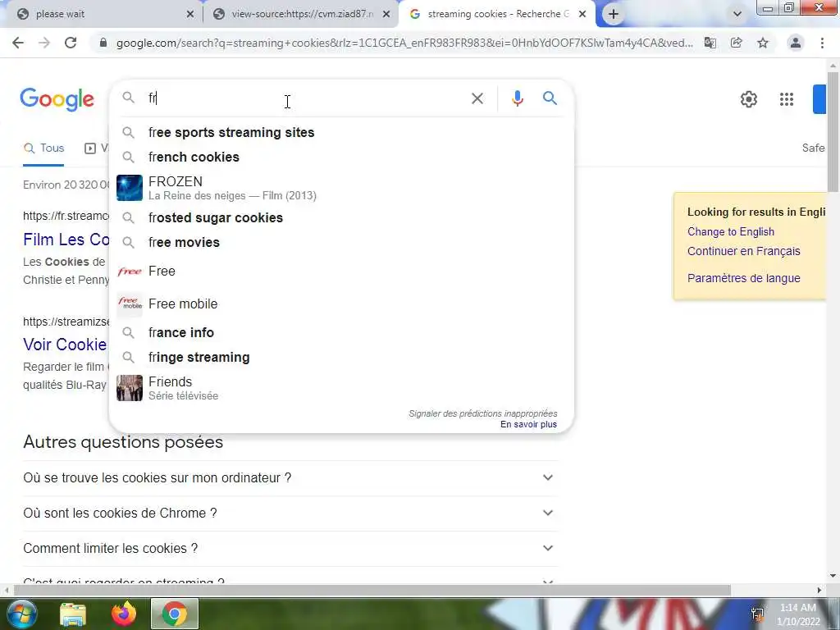Click the browser forward arrow

44,43
